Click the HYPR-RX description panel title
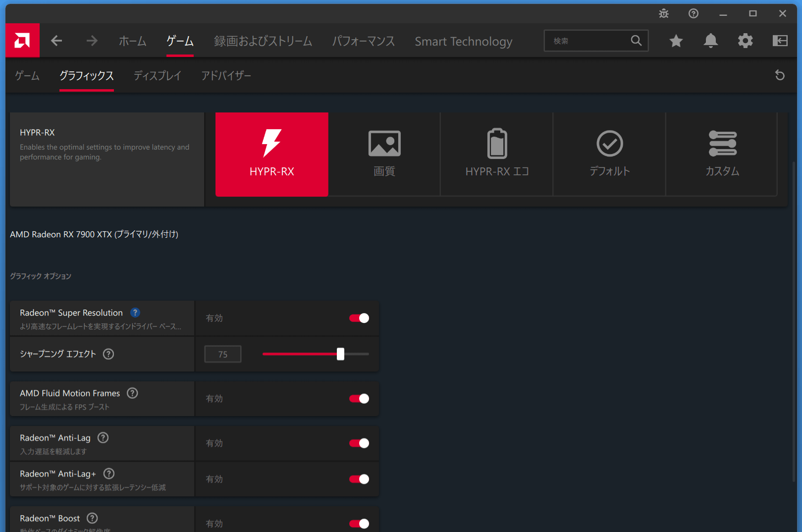This screenshot has height=532, width=802. pos(37,132)
